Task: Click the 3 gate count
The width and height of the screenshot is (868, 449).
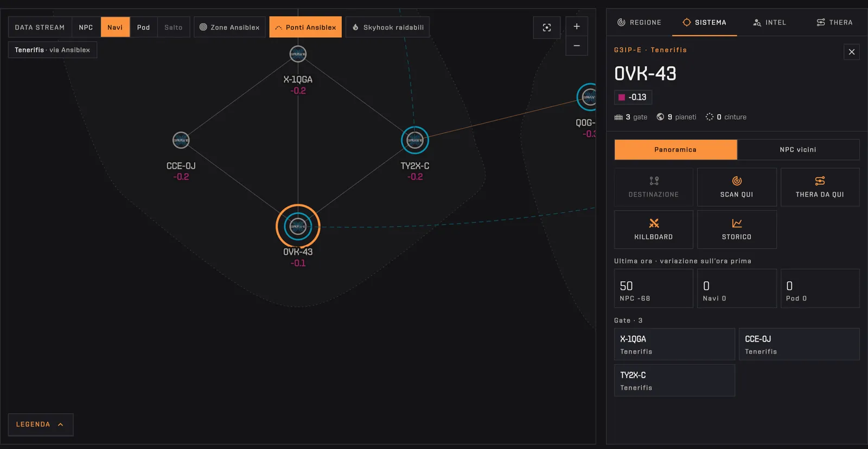Action: click(631, 117)
